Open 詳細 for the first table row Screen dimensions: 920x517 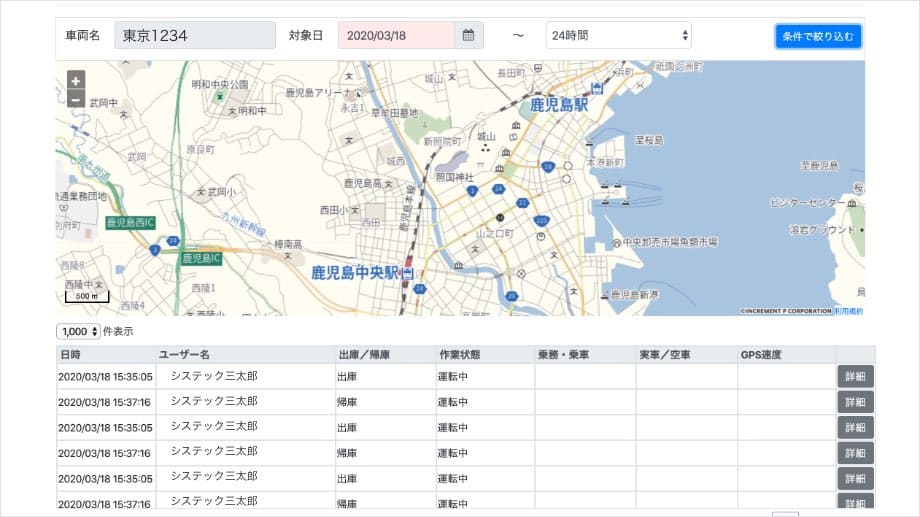tap(855, 376)
